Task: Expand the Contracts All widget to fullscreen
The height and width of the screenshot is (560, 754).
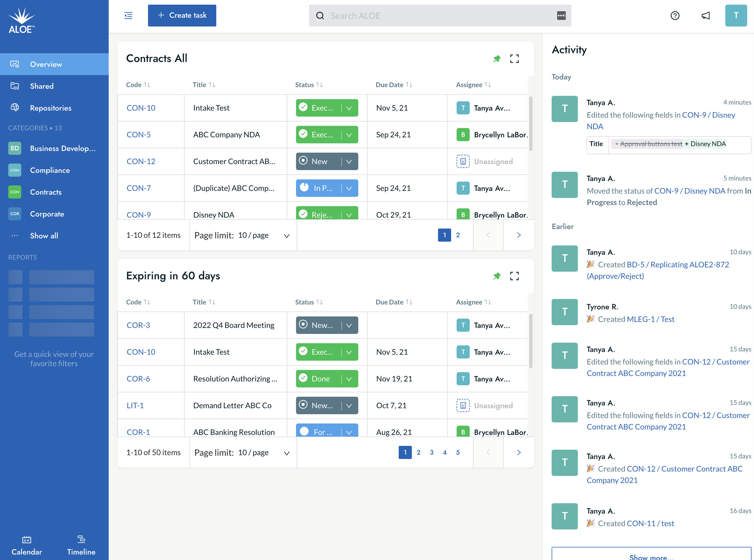Action: click(514, 59)
